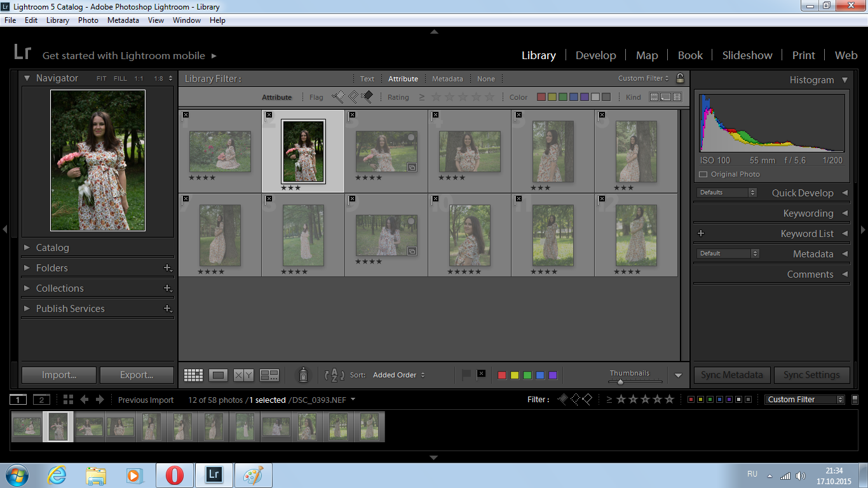The width and height of the screenshot is (868, 488).
Task: Toggle the Original Photo checkbox
Action: (703, 174)
